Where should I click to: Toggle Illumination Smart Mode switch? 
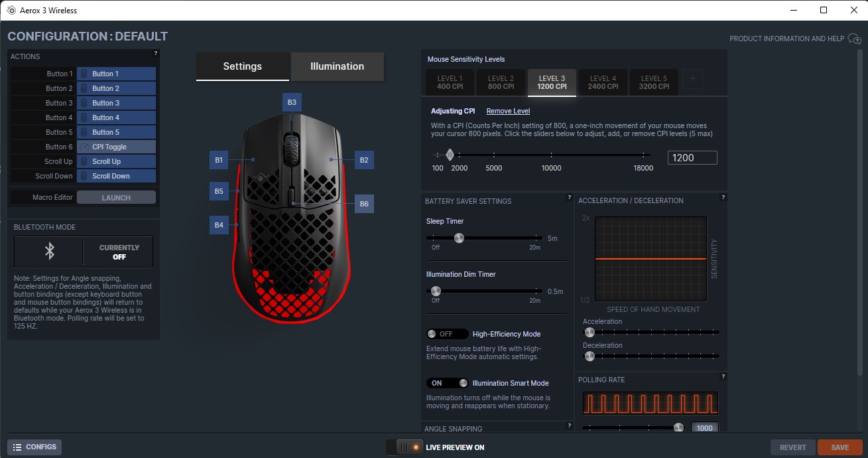447,383
